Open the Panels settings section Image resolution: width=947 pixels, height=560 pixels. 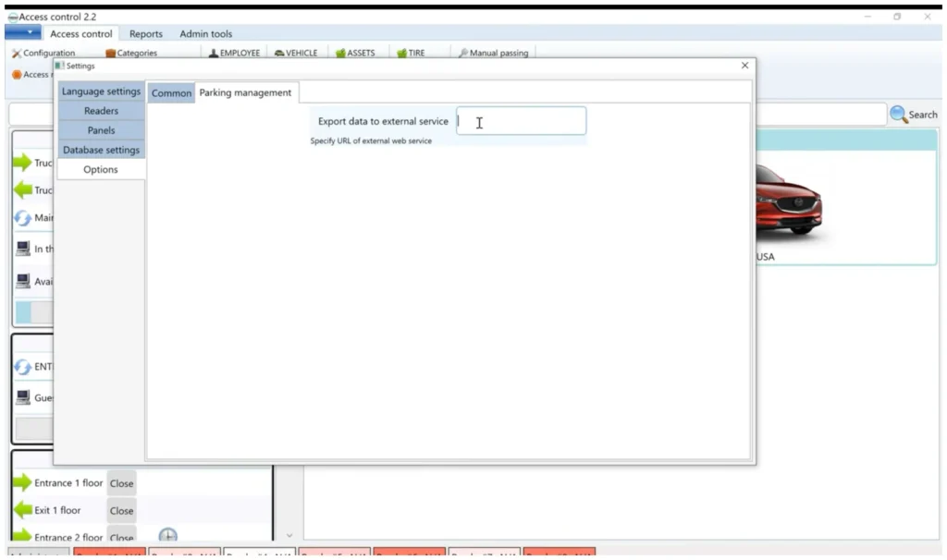pyautogui.click(x=101, y=130)
